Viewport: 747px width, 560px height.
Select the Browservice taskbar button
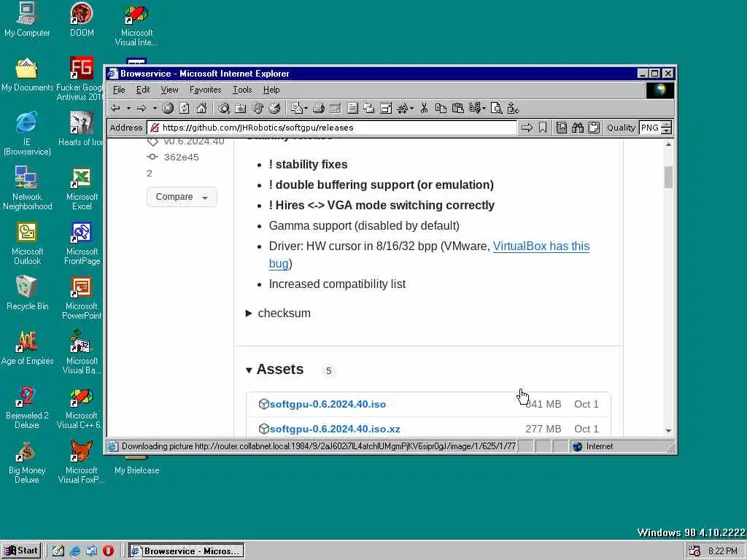coord(186,551)
